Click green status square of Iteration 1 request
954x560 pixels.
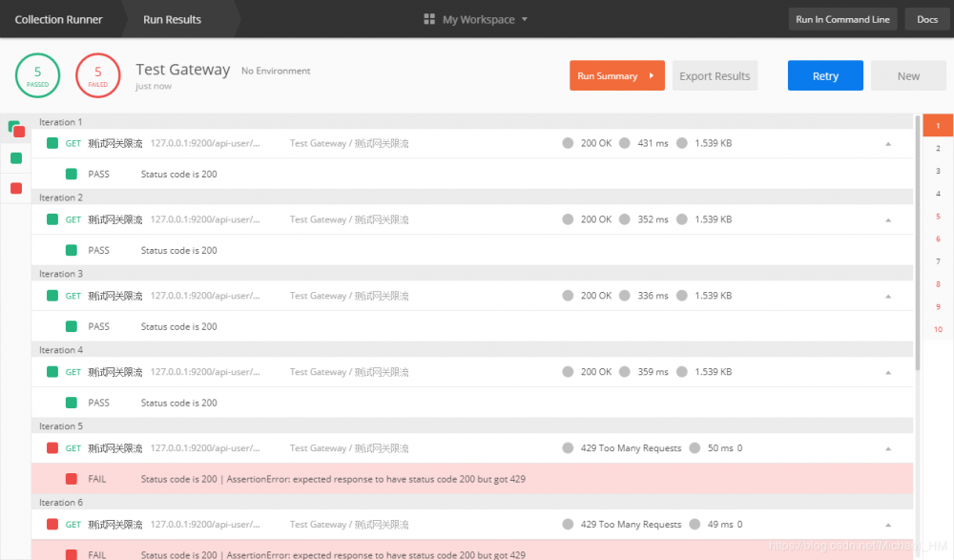tap(52, 143)
